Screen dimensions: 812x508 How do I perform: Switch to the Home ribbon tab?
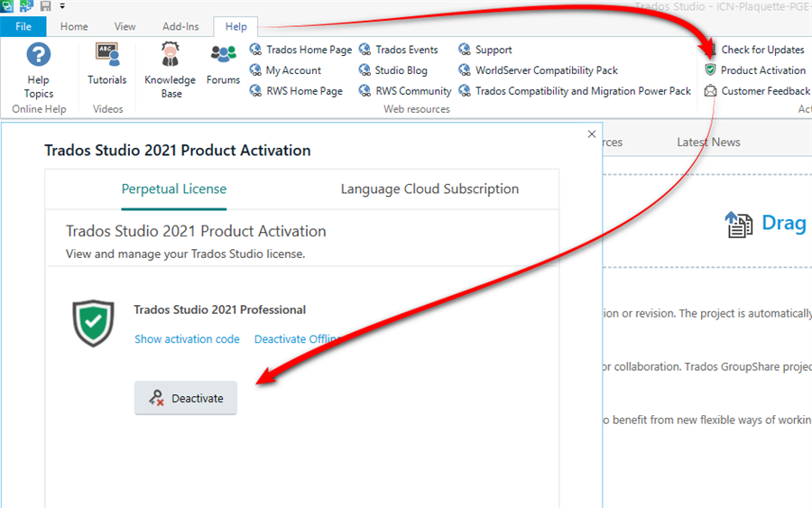click(x=74, y=26)
